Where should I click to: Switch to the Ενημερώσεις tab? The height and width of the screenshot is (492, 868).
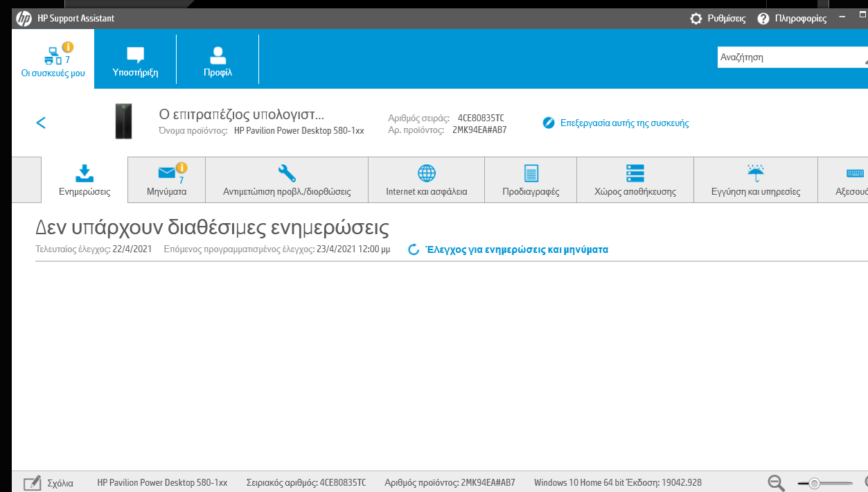point(85,180)
